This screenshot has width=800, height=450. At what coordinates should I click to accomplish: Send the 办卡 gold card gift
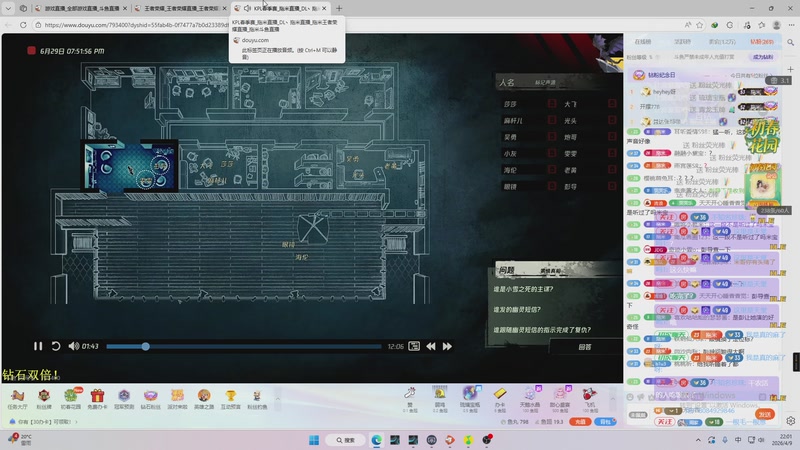pyautogui.click(x=500, y=399)
